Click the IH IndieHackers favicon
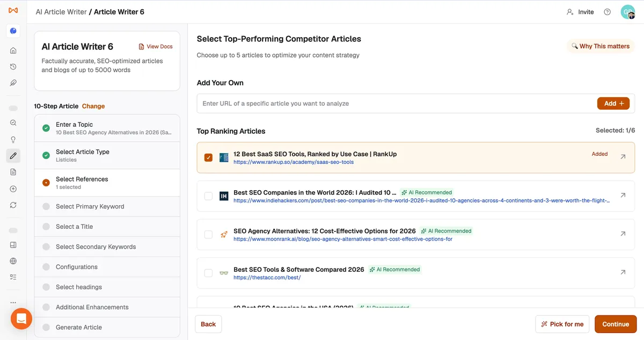Image resolution: width=644 pixels, height=340 pixels. [x=224, y=196]
